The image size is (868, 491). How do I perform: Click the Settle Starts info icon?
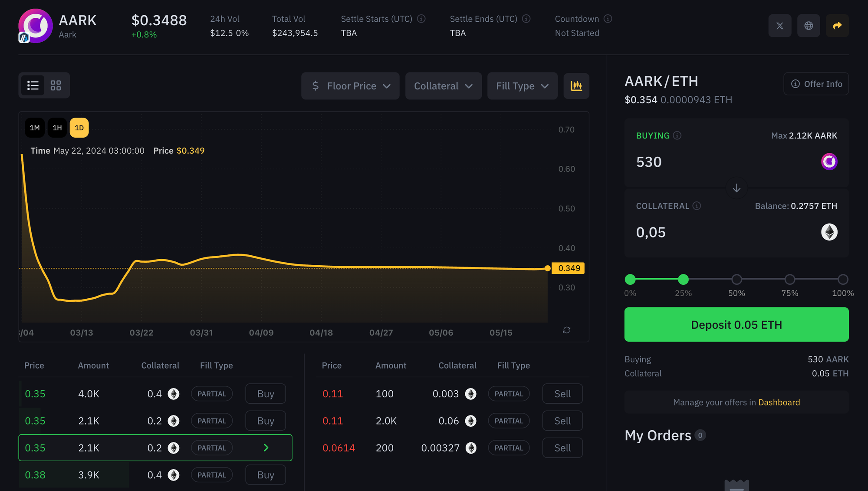click(421, 19)
